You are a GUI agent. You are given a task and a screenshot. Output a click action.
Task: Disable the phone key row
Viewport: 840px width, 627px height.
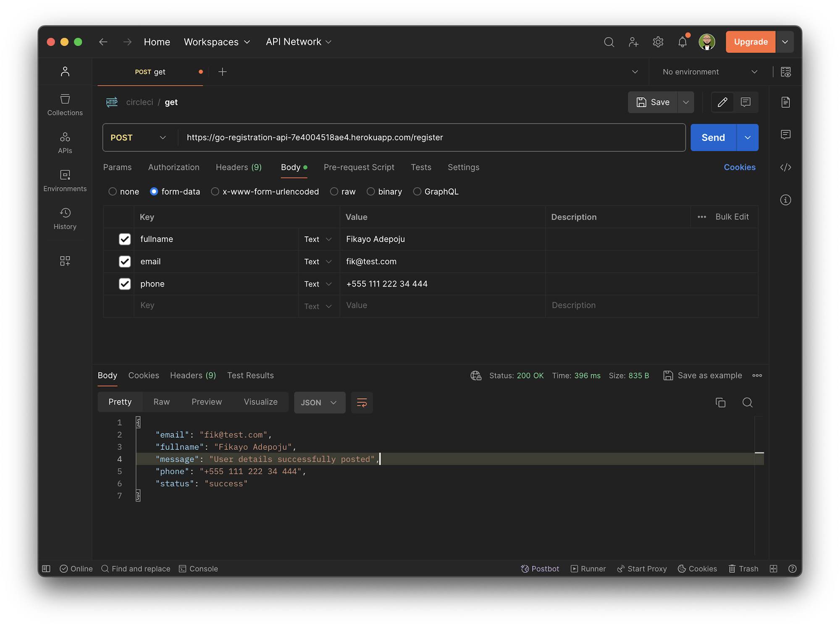[125, 284]
